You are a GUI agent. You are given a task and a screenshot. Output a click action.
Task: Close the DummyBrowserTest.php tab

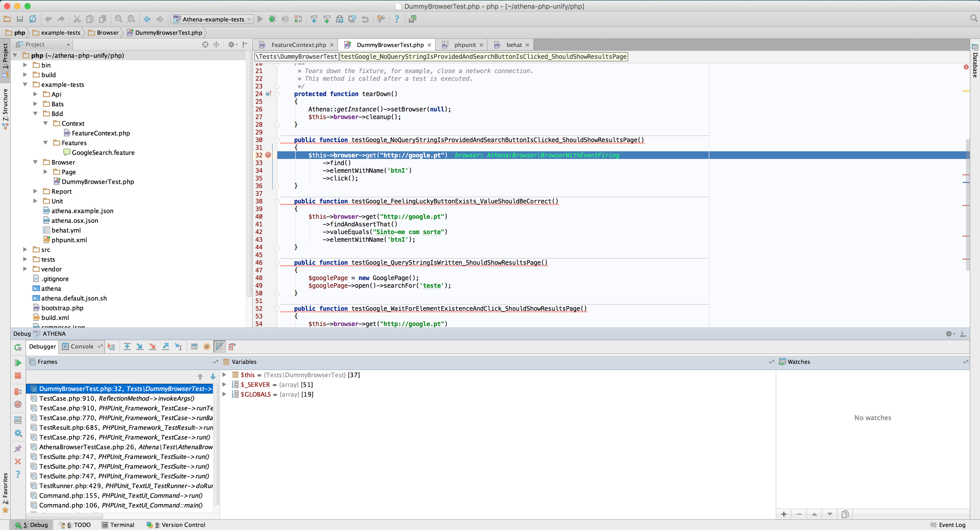pyautogui.click(x=429, y=45)
